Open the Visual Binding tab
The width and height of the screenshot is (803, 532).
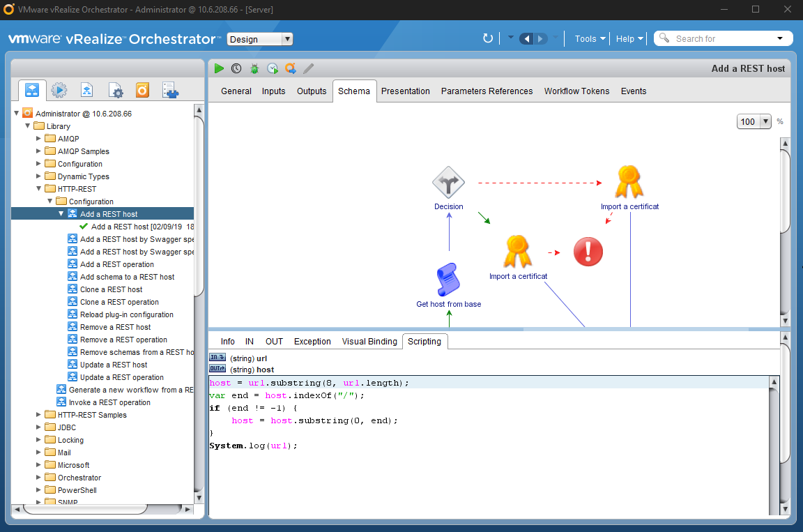[x=369, y=342]
